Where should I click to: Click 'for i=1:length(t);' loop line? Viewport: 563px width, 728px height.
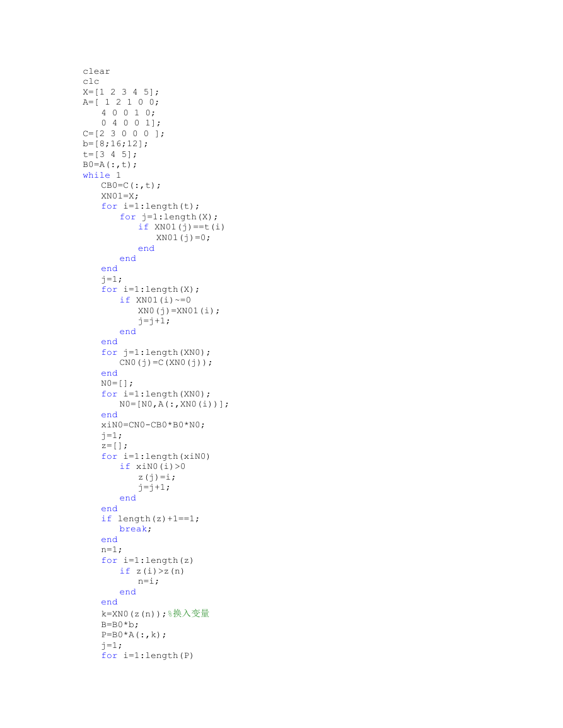tap(151, 206)
